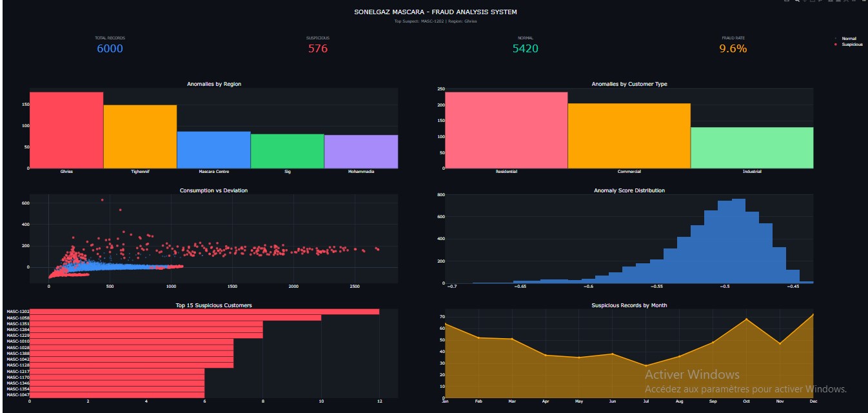Click the Commercial axis label
The height and width of the screenshot is (413, 868).
pos(629,172)
